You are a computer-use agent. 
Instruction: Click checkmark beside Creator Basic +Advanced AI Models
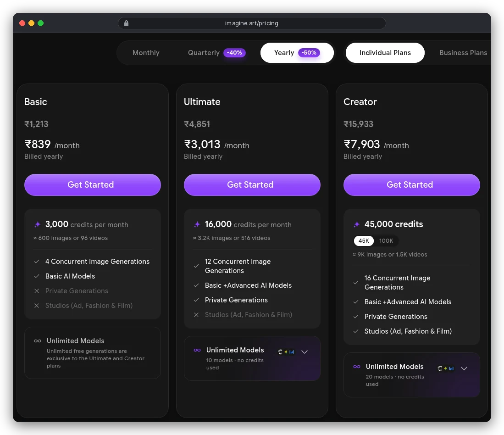pos(356,302)
